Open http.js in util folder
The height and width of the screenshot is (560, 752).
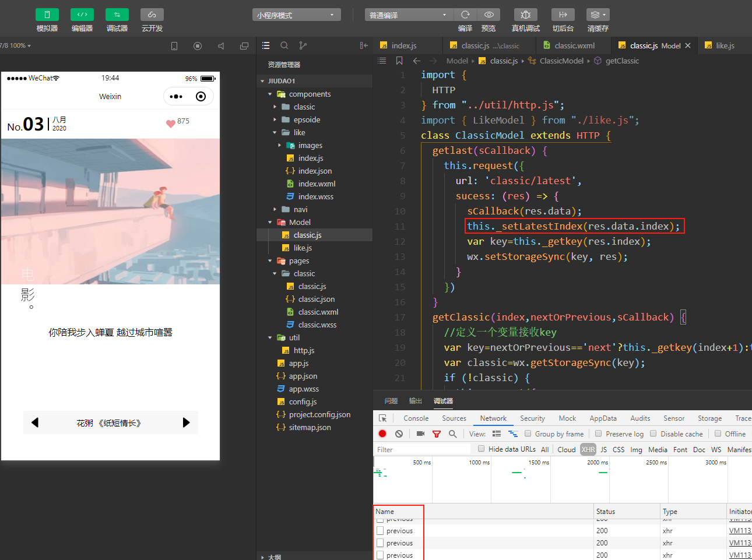click(x=304, y=350)
